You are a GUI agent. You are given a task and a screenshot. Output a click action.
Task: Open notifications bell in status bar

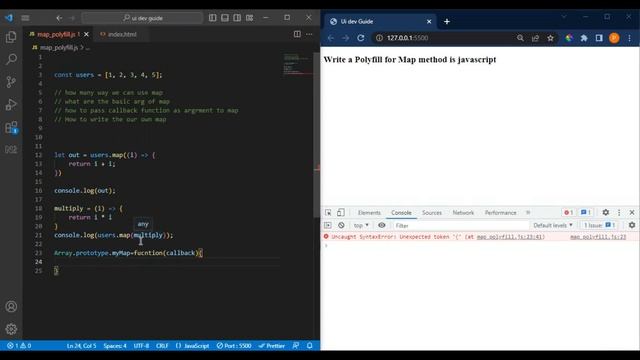310,346
